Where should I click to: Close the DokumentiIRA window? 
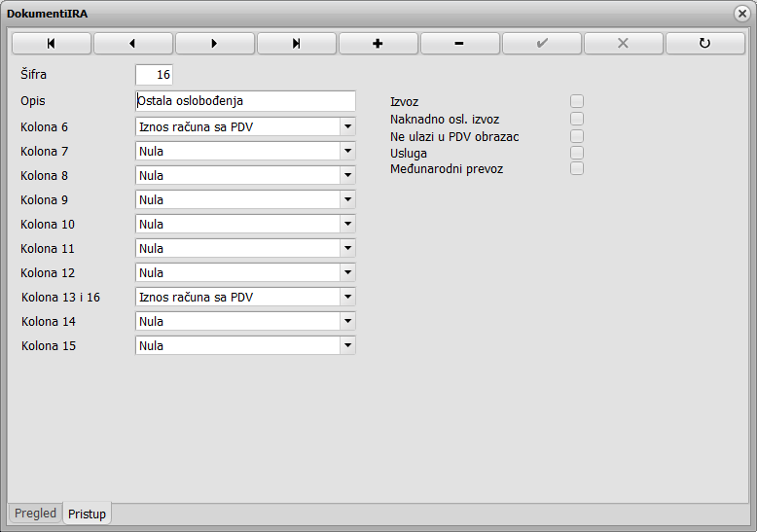coord(742,14)
